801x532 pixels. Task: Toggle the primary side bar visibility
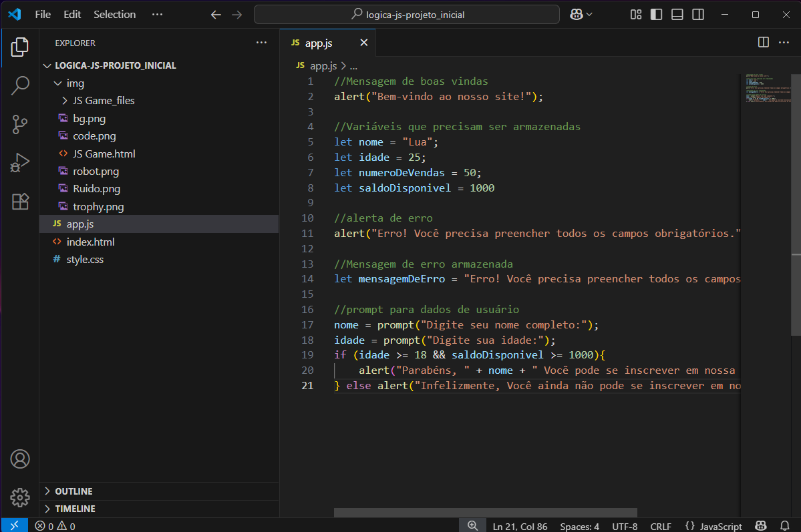coord(657,15)
